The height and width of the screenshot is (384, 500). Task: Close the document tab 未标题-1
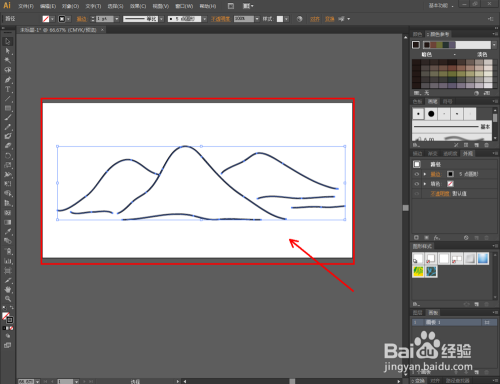coord(102,30)
